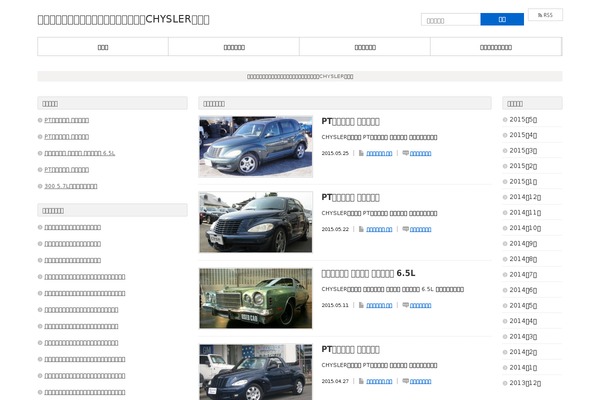Screen dimensions: 600x400
Task: Open the rightmost navigation bar menu item
Action: click(496, 47)
